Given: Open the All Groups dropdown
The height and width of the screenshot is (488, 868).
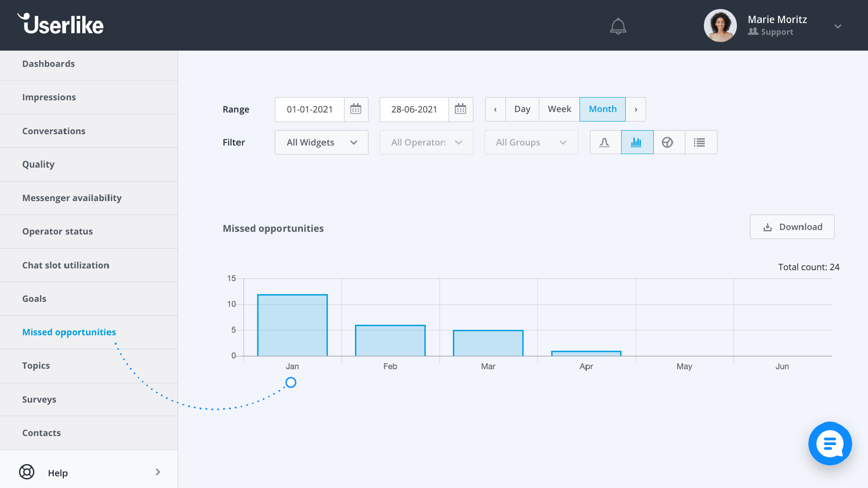Looking at the screenshot, I should pos(531,142).
